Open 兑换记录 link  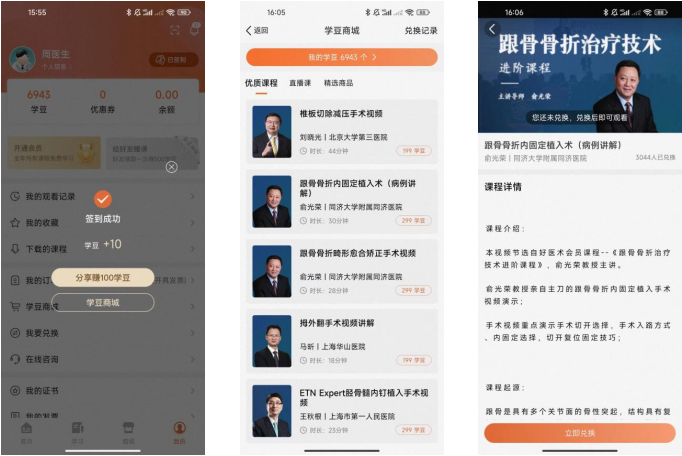(421, 30)
